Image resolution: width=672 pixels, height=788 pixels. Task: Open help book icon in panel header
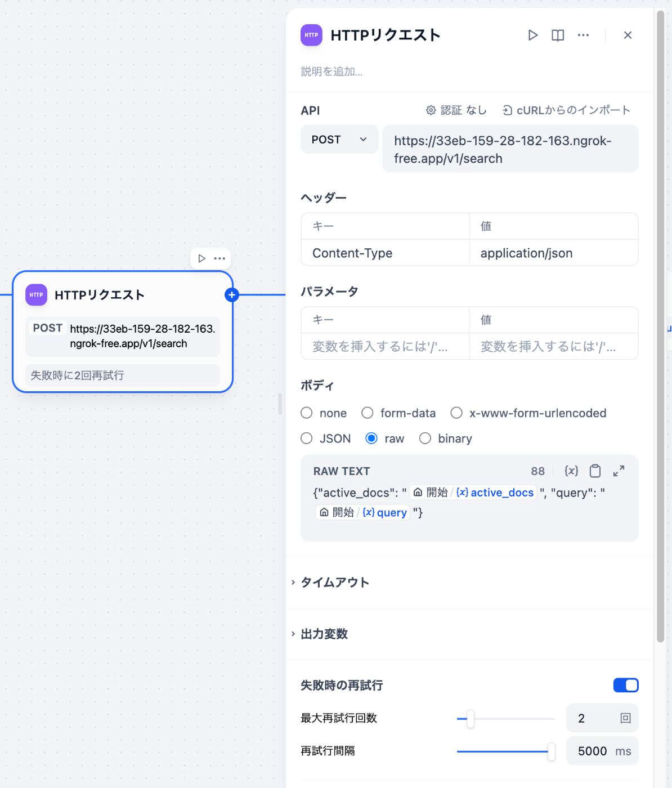(558, 35)
